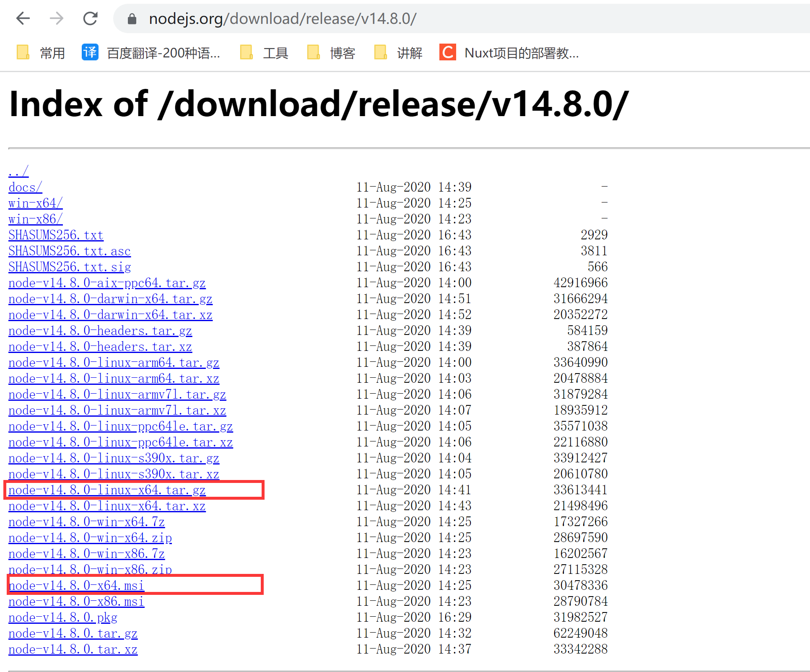Click the padlock site security icon
Viewport: 810px width, 672px height.
(132, 19)
